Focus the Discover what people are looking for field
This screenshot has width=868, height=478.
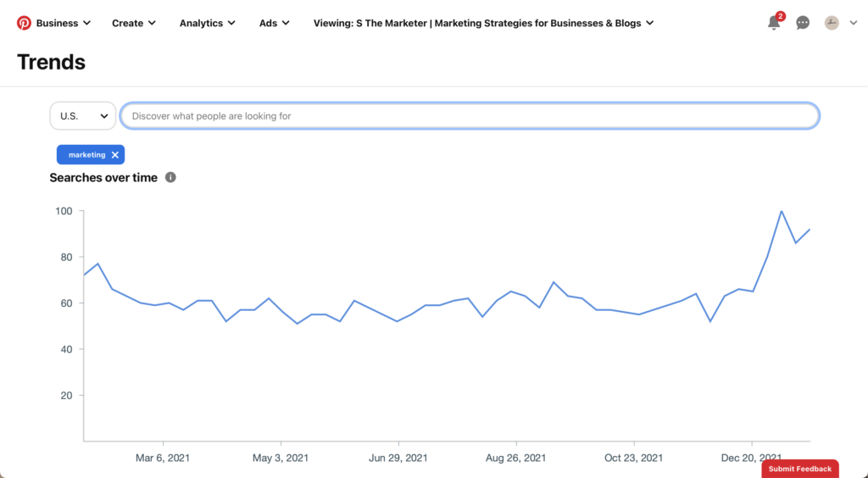(x=470, y=115)
